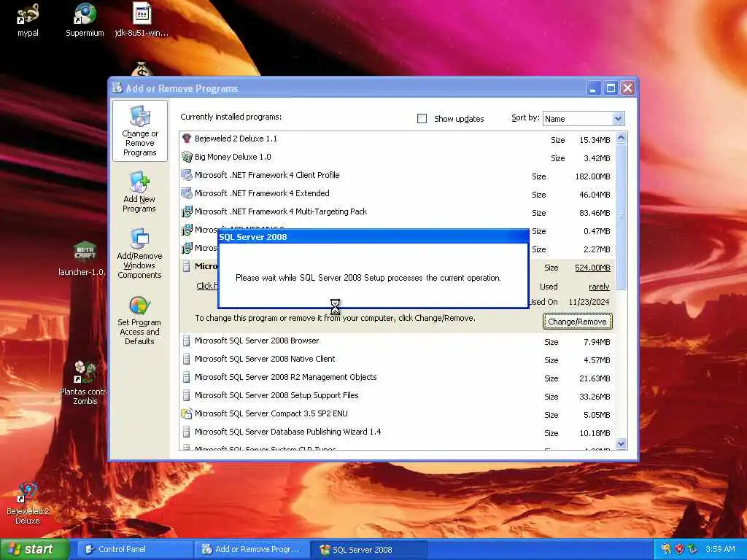747x560 pixels.
Task: Switch to Add or Remove Programs taskbar button
Action: pyautogui.click(x=252, y=549)
